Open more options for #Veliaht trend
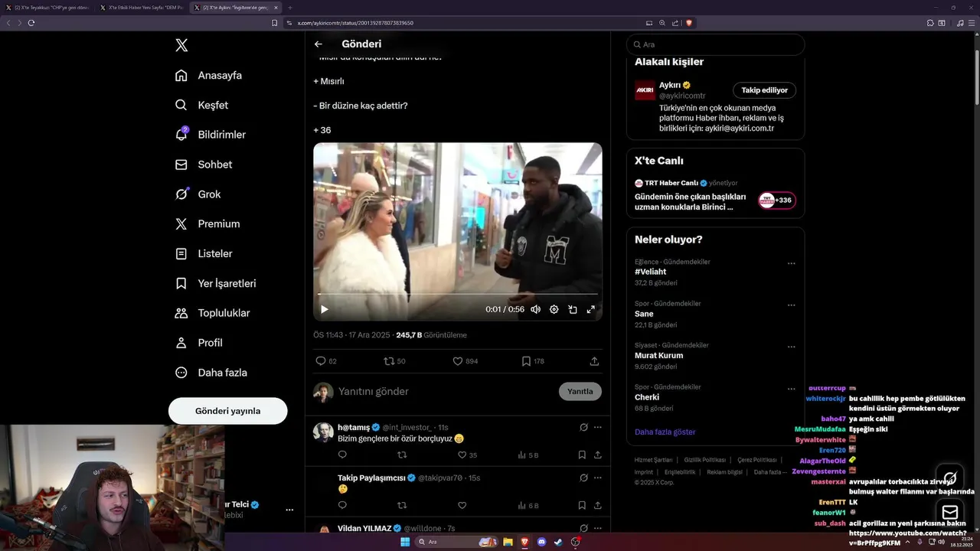The image size is (980, 551). point(791,263)
